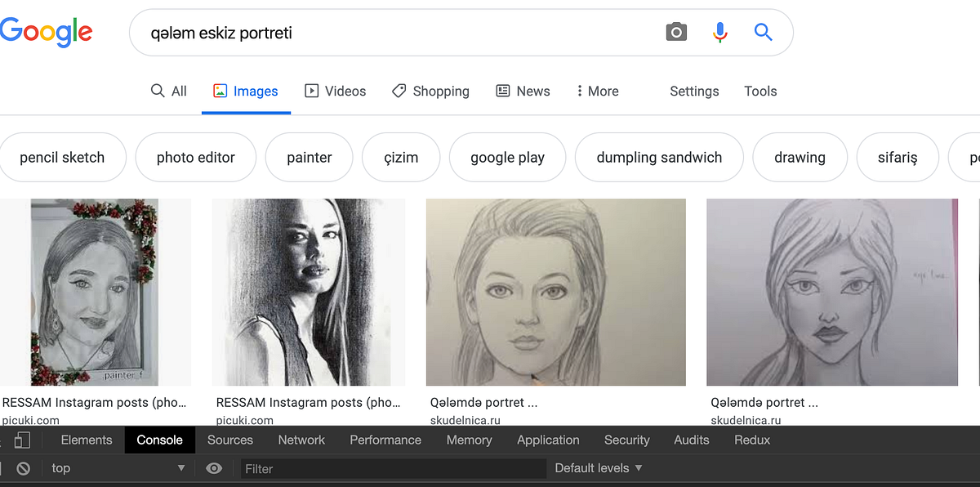Switch to DevTools Security tab
The width and height of the screenshot is (980, 487).
(626, 440)
